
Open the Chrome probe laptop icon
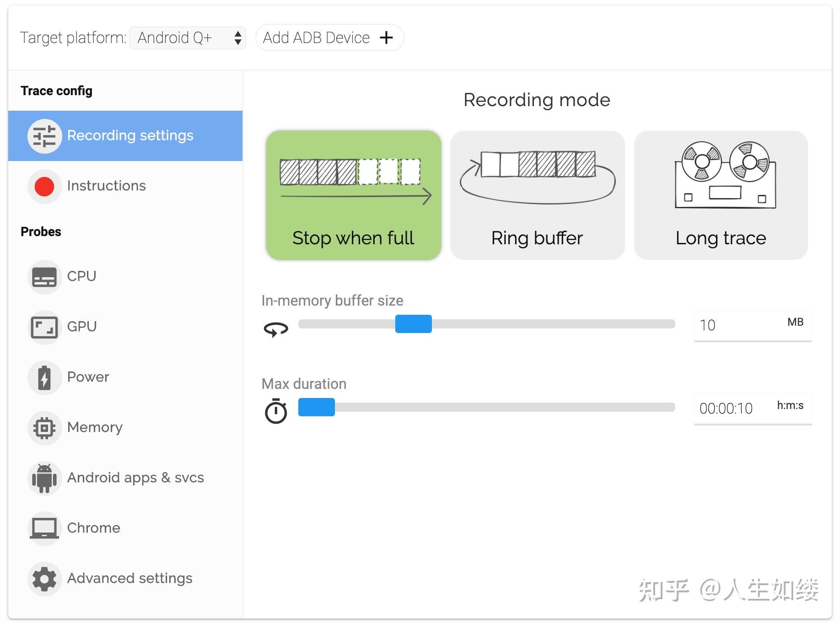tap(44, 528)
